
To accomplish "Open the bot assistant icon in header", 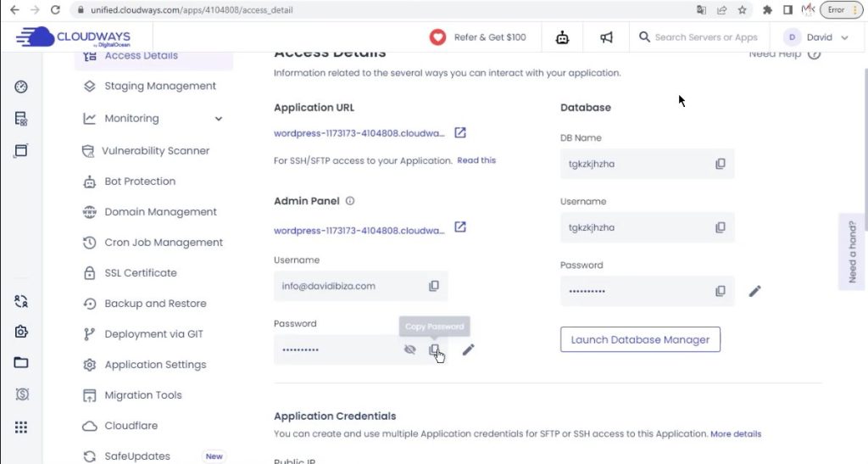I will tap(561, 37).
